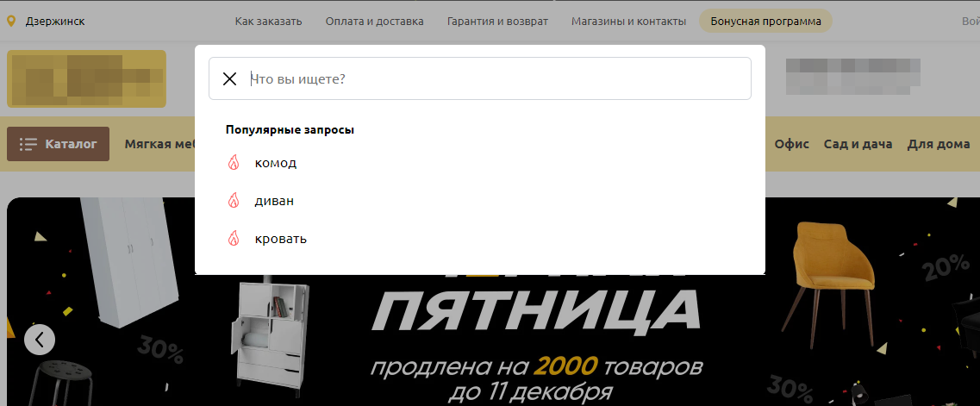Open the Сад и дача category
The width and height of the screenshot is (980, 406).
858,144
